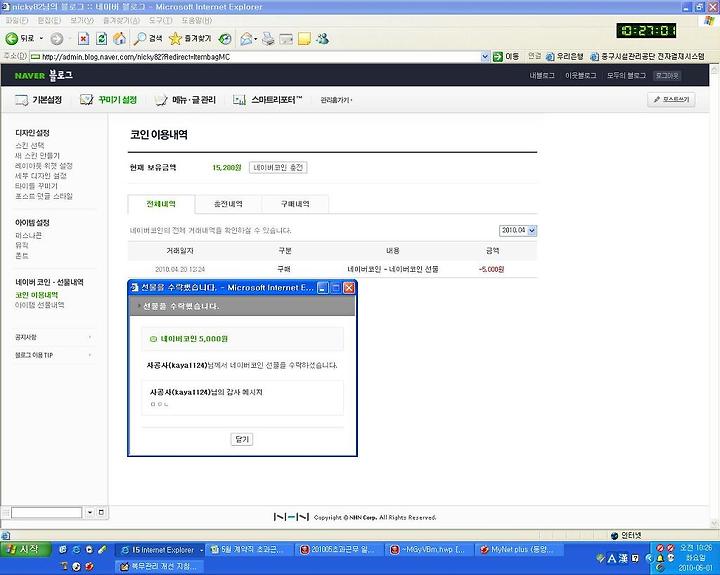Open the 기본설정 tab

(x=39, y=100)
